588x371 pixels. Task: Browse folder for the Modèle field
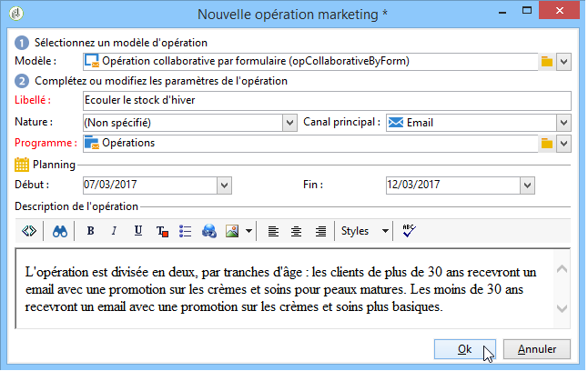click(547, 61)
